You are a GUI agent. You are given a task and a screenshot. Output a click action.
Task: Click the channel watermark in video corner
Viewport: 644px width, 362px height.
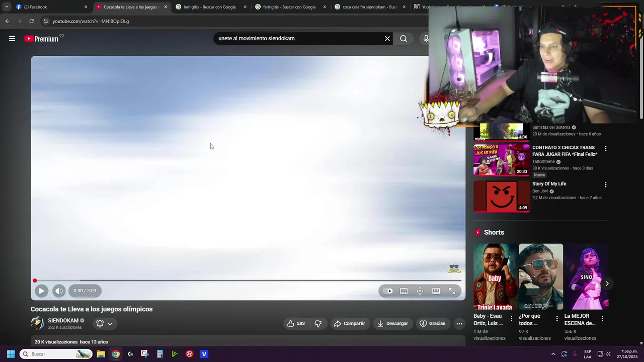[454, 268]
